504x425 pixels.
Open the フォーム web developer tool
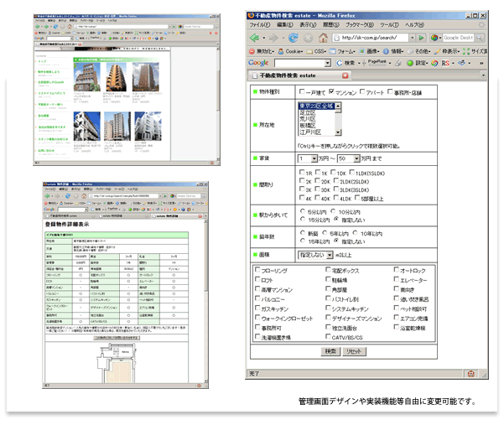(342, 51)
